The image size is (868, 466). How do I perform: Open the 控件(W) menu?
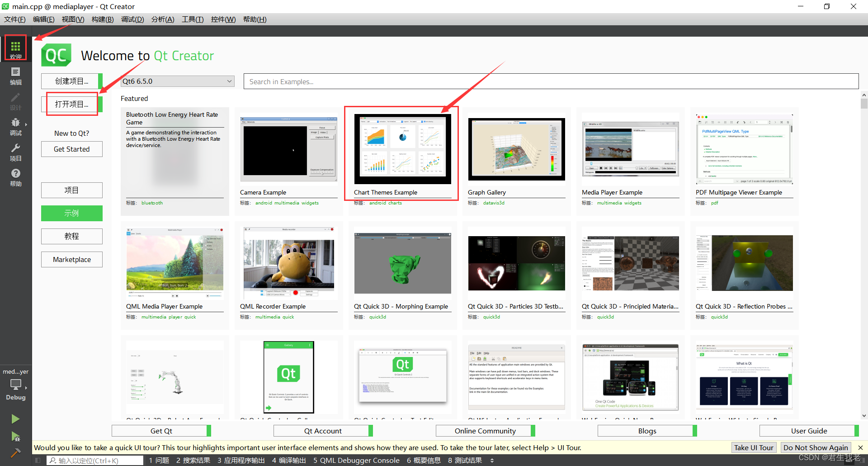coord(223,19)
